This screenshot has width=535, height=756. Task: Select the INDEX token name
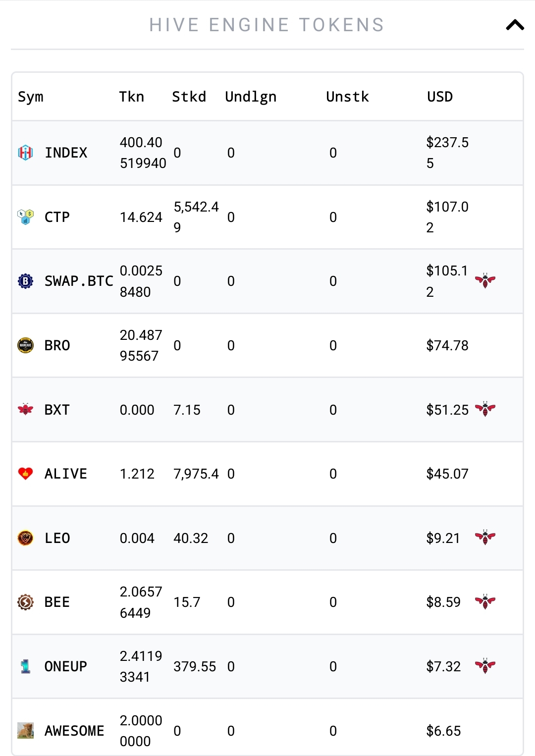point(66,153)
